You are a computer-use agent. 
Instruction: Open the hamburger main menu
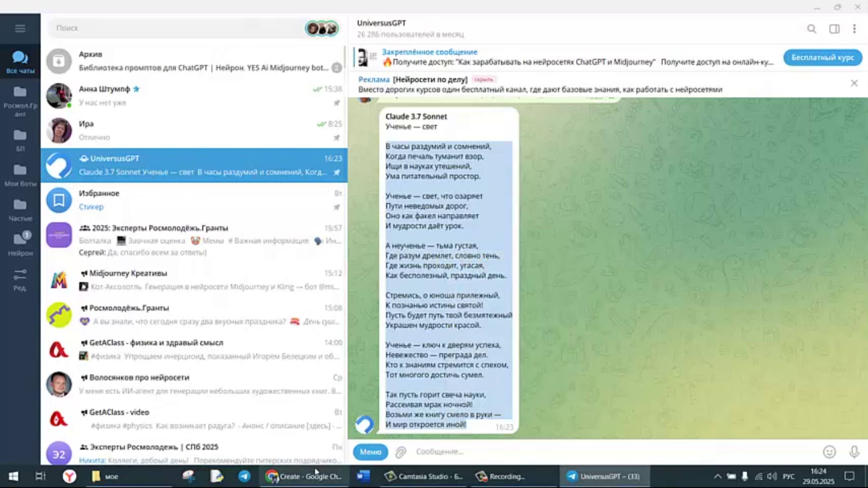pos(20,28)
